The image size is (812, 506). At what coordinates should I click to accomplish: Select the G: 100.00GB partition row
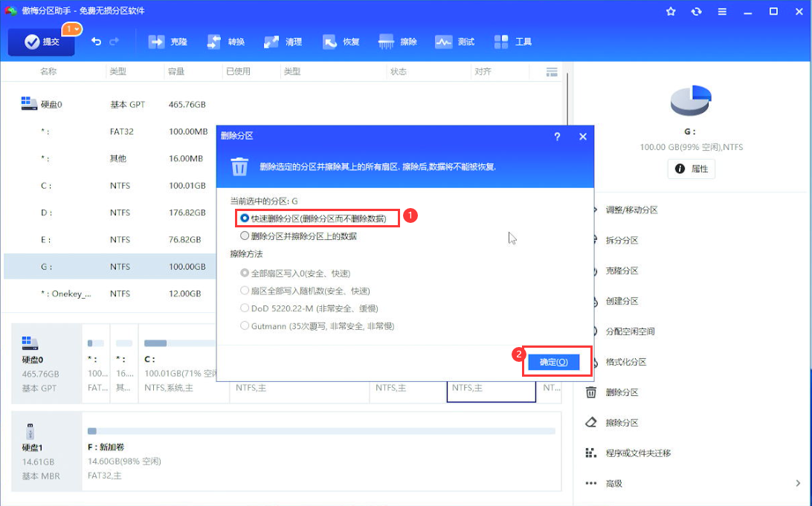point(110,267)
